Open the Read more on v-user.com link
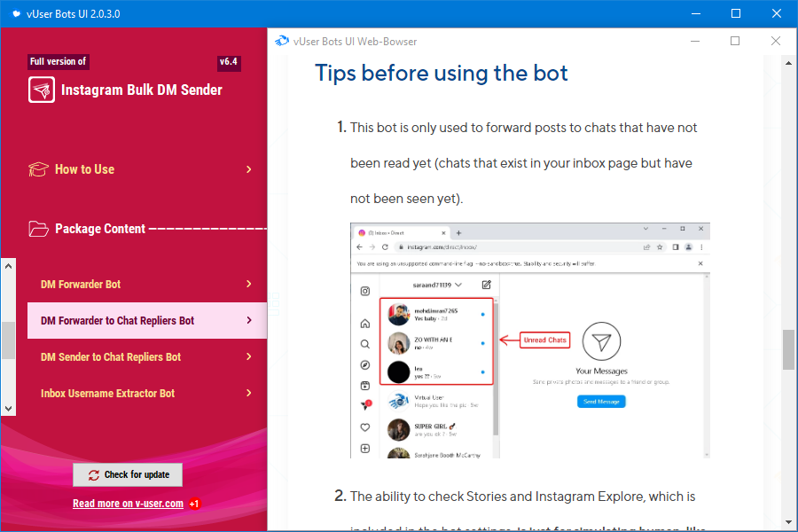The image size is (798, 532). pos(128,504)
